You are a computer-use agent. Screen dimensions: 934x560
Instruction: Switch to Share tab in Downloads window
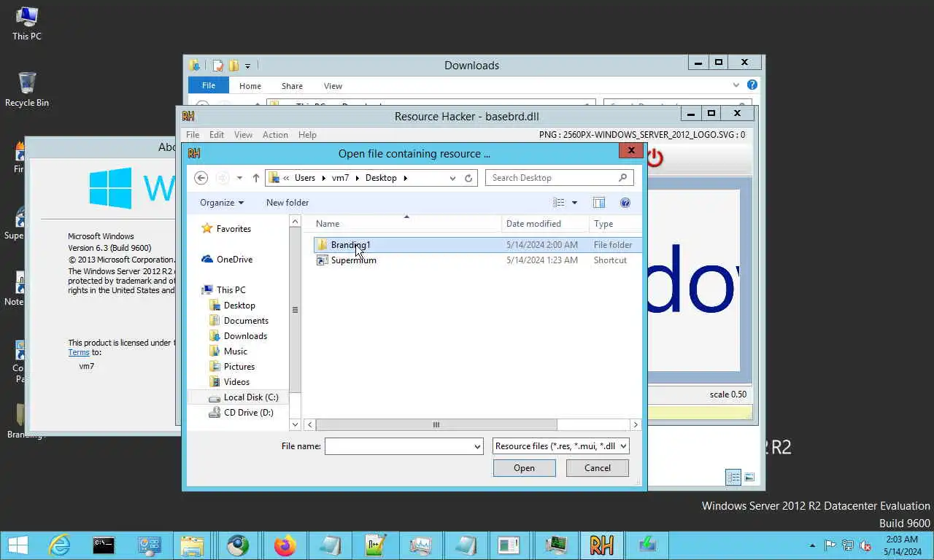coord(292,86)
